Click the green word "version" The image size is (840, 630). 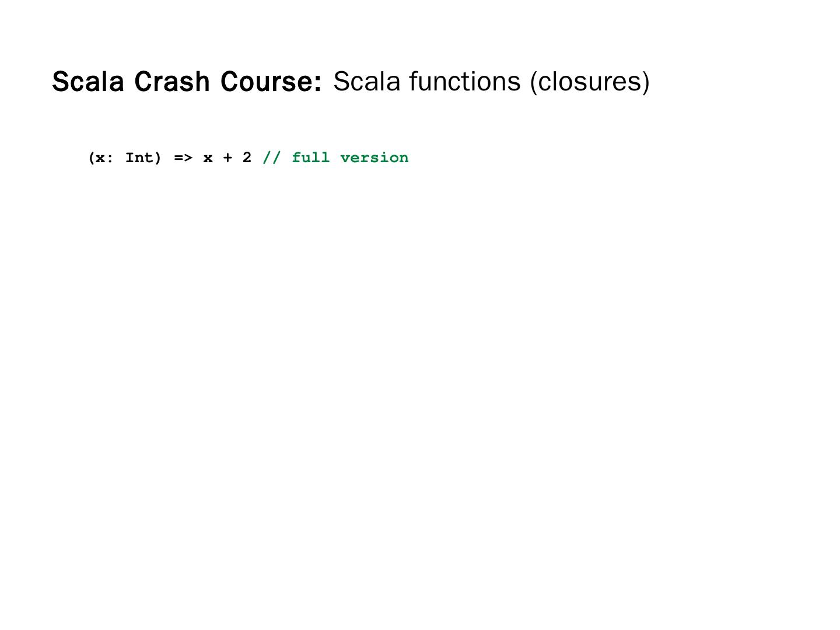pyautogui.click(x=374, y=158)
